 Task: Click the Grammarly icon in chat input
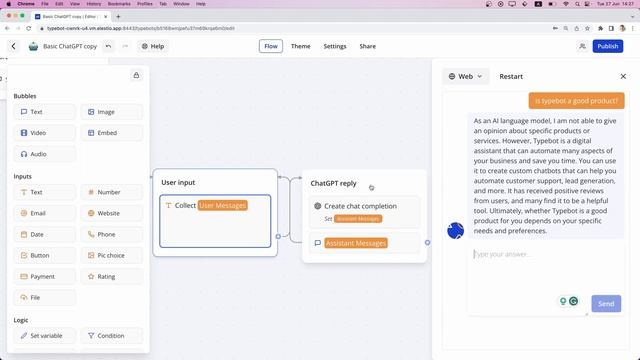[x=573, y=301]
